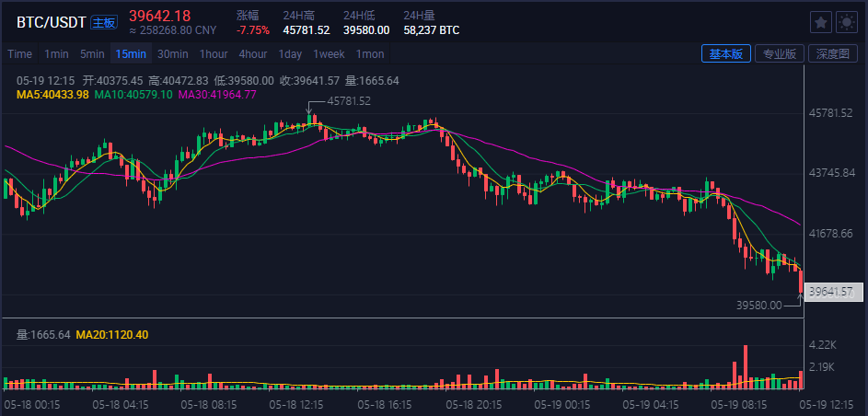Image resolution: width=868 pixels, height=416 pixels.
Task: Select the 1mon candlestick interval
Action: [x=370, y=53]
